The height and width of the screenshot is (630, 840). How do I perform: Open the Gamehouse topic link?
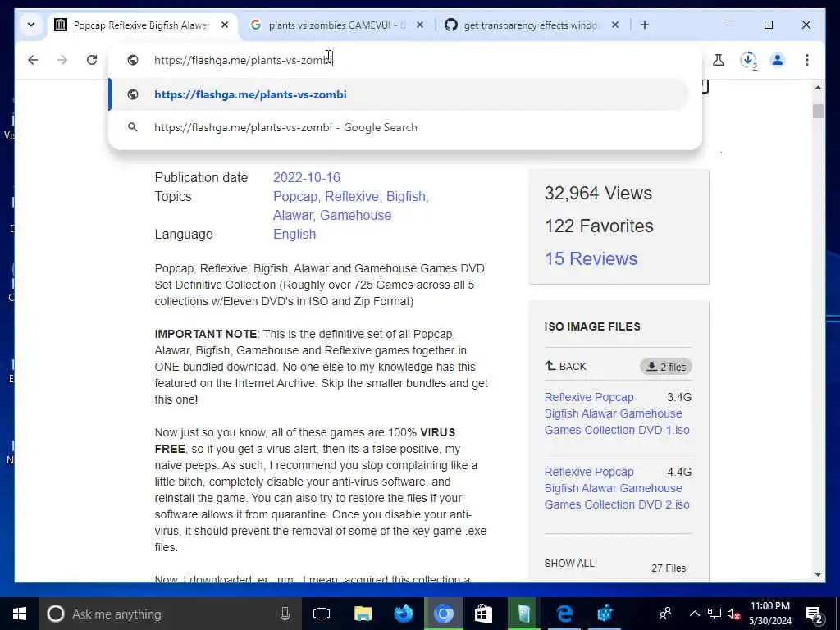pos(356,216)
